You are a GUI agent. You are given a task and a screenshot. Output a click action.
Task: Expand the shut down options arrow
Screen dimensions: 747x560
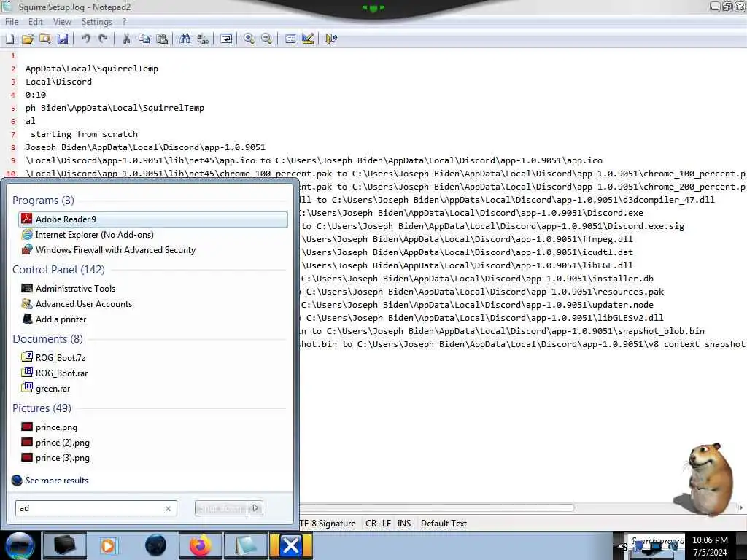255,508
